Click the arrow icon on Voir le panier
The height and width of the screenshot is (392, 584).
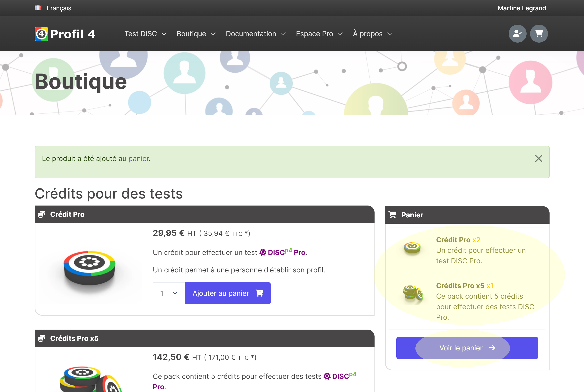[x=492, y=348]
